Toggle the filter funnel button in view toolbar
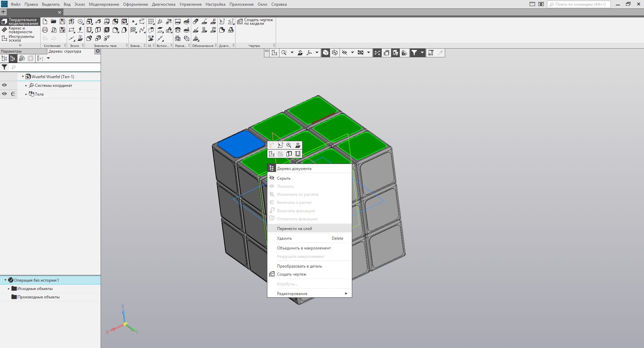The image size is (644, 348). 414,53
